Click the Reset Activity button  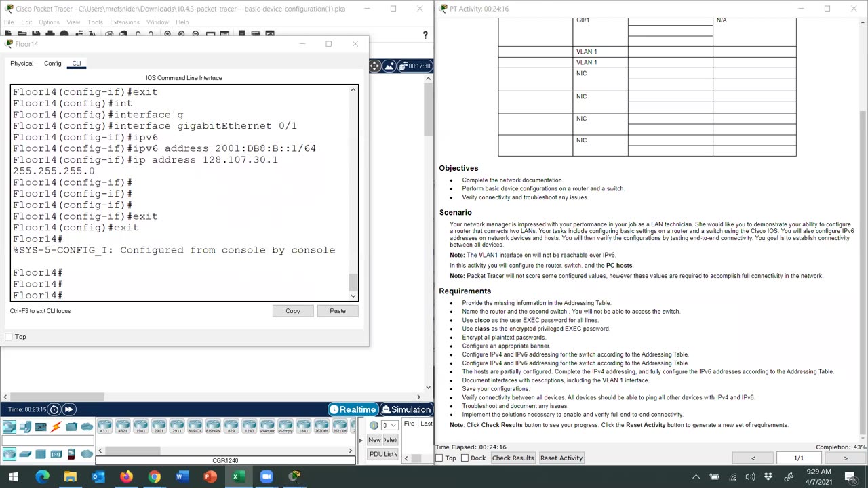coord(561,458)
